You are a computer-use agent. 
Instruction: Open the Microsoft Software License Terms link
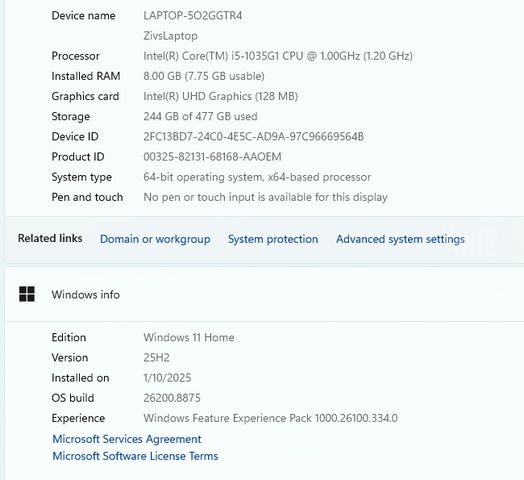[135, 456]
